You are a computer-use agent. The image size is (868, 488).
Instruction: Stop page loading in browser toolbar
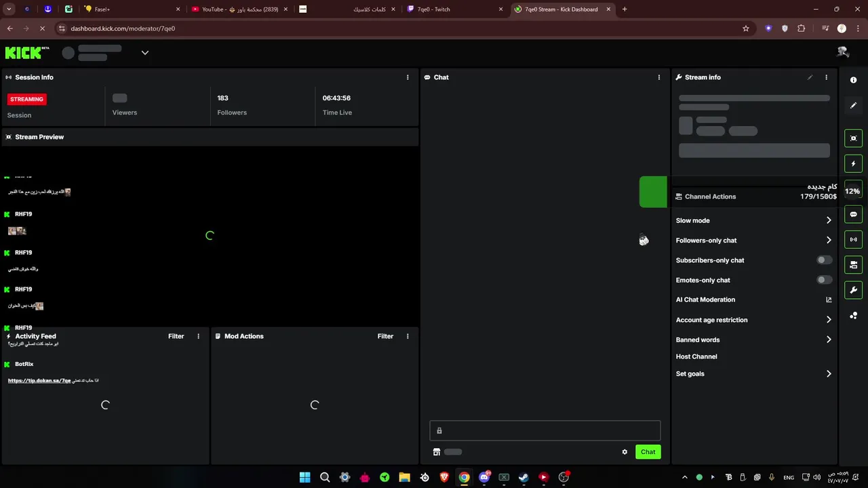tap(42, 28)
